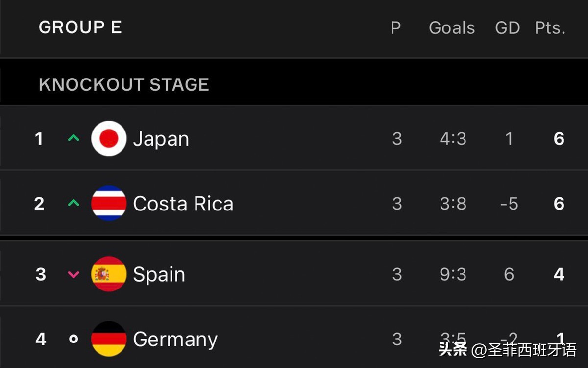Click the KNOCKOUT STAGE section label
Image resolution: width=588 pixels, height=368 pixels.
124,85
